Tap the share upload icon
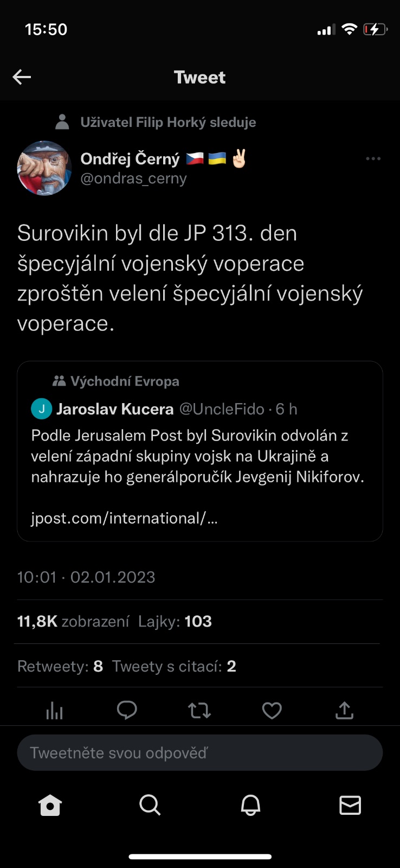Viewport: 400px width, 868px height. click(x=344, y=710)
